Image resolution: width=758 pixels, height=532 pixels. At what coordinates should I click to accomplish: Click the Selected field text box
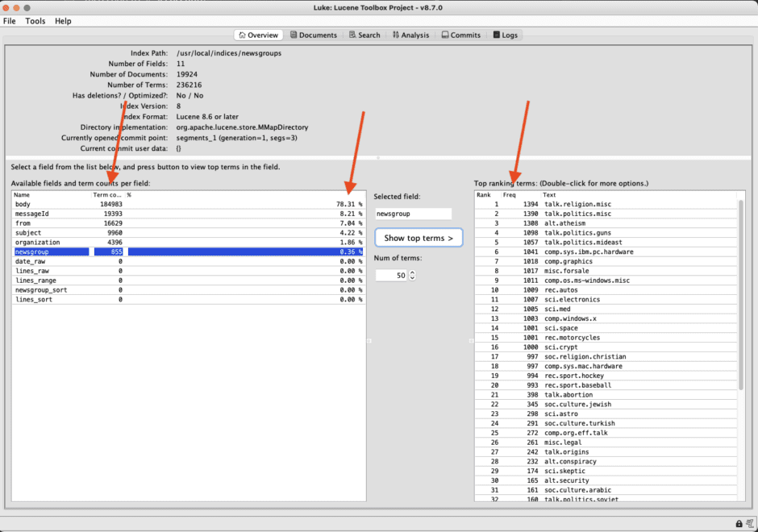tap(413, 214)
